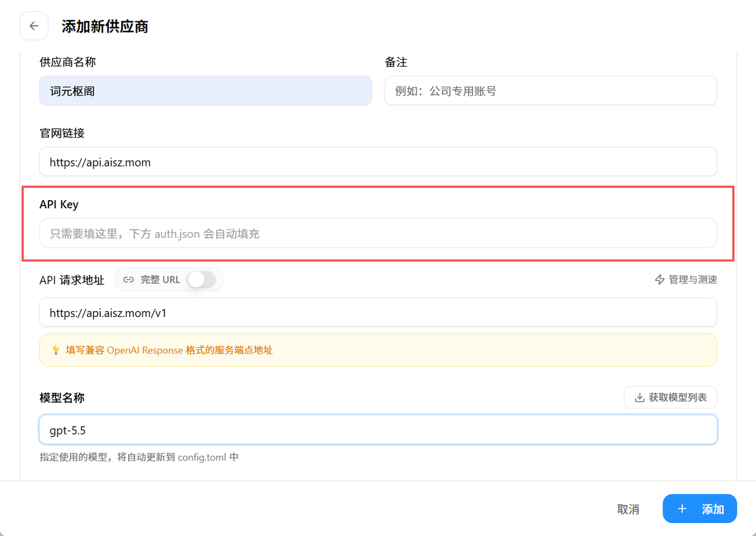Viewport: 756px width, 536px height.
Task: Click the 供应商名称 label
Action: [x=67, y=62]
